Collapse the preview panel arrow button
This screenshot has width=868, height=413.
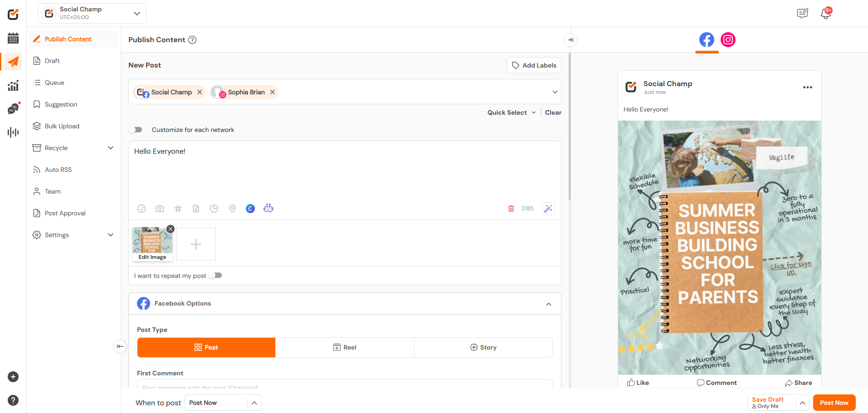571,40
